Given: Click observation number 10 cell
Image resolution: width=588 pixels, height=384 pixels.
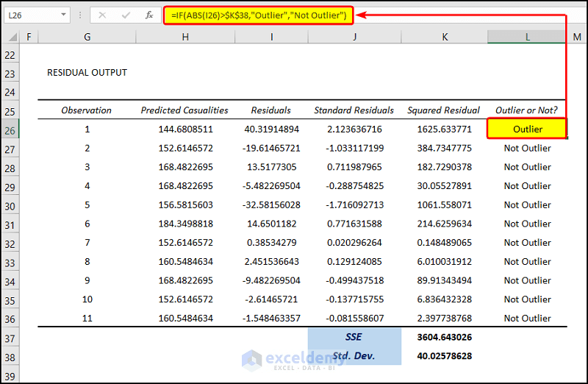Looking at the screenshot, I should click(87, 299).
